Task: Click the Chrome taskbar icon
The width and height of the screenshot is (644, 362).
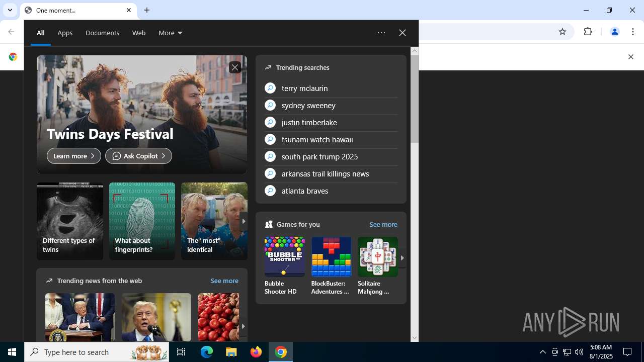Action: 281,352
